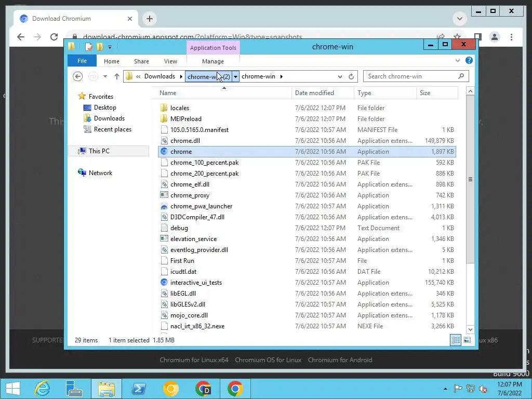Select chrome_100_percent.pak file
The width and height of the screenshot is (532, 399).
click(x=204, y=163)
